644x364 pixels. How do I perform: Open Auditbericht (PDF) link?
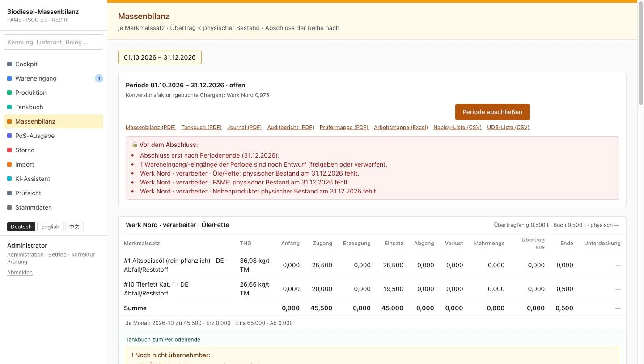(291, 127)
